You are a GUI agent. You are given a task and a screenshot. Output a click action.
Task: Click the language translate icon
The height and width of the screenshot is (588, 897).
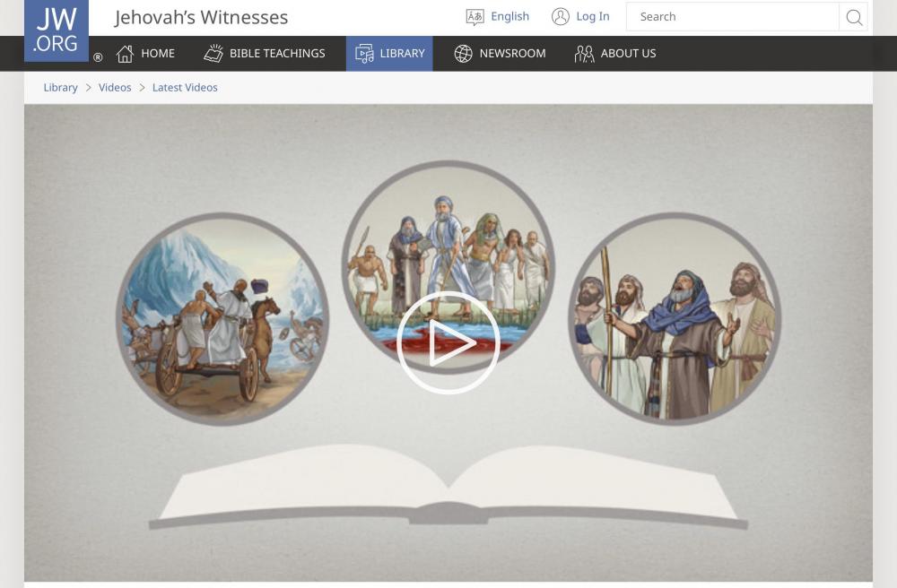475,17
